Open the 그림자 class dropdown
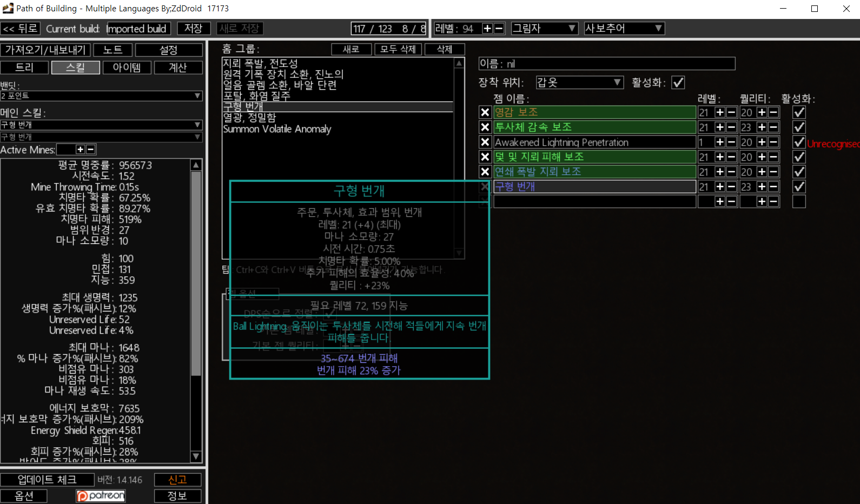 click(x=545, y=29)
